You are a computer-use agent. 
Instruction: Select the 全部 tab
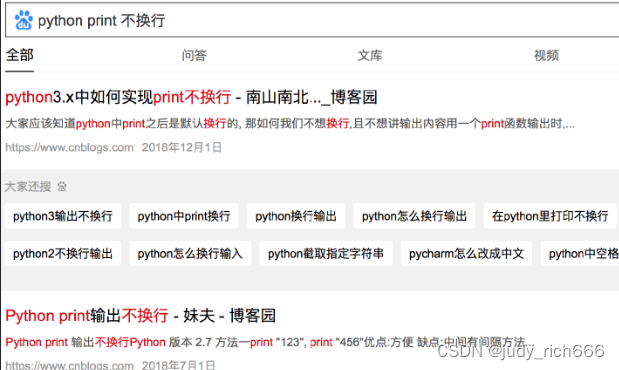19,55
